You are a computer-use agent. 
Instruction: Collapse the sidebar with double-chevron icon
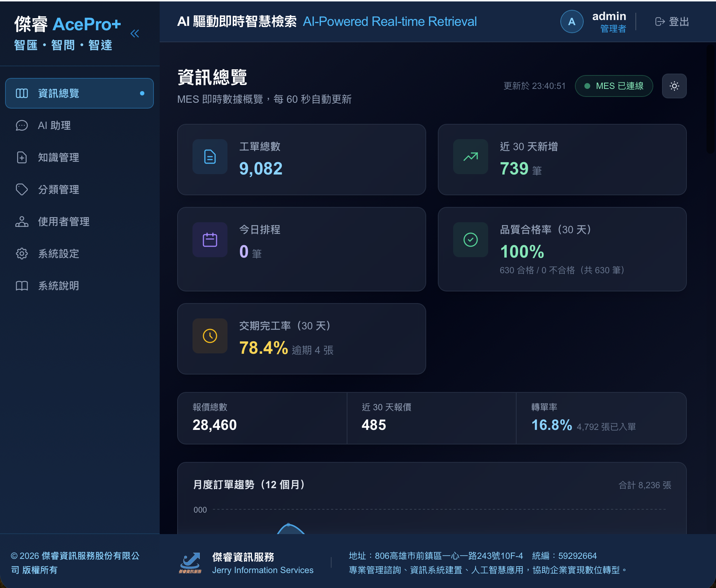pyautogui.click(x=135, y=34)
